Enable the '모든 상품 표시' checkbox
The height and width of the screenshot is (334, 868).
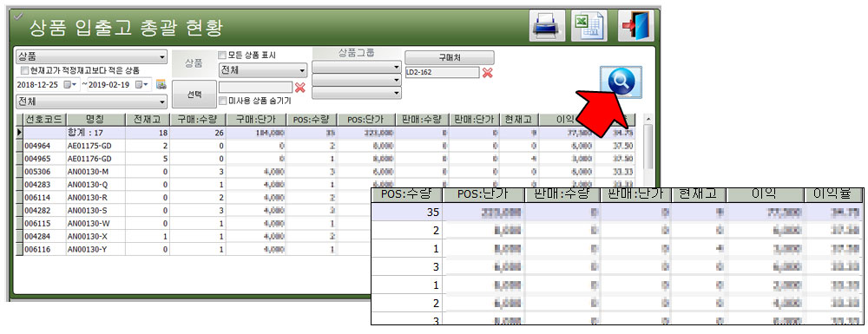(x=222, y=56)
